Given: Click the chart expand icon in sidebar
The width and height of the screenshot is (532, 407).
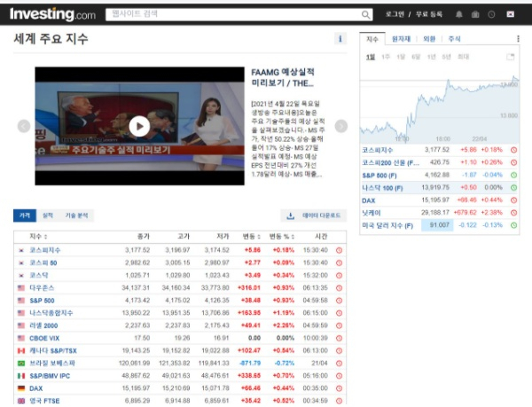Looking at the screenshot, I should pyautogui.click(x=511, y=57).
